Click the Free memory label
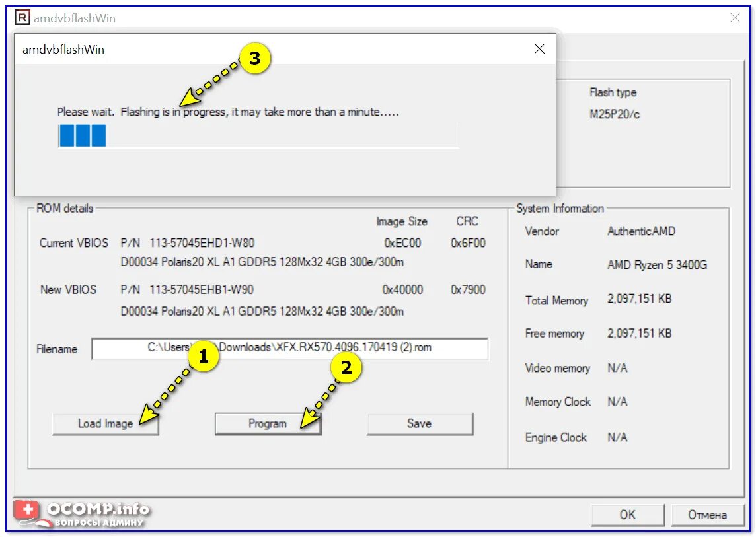This screenshot has width=756, height=537. (x=554, y=334)
